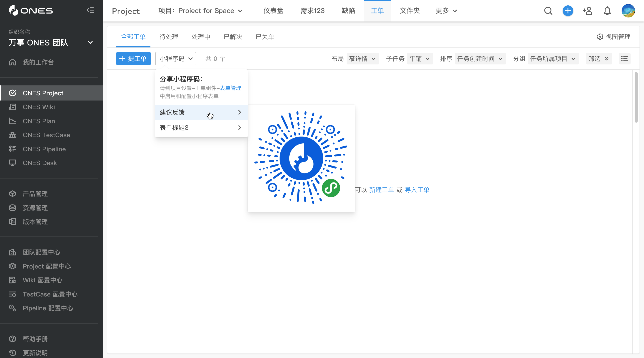Open the 子任务 平铺 dropdown
The height and width of the screenshot is (358, 644).
click(x=420, y=59)
